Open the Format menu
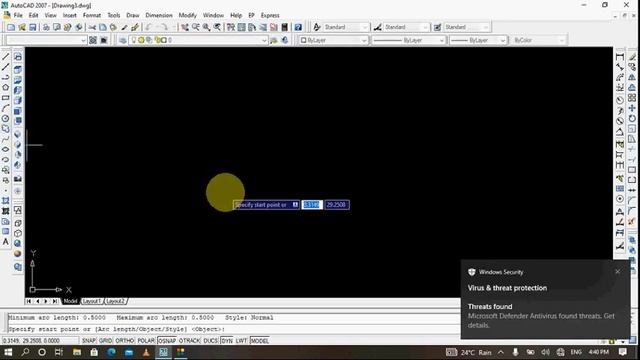This screenshot has width=640, height=360. click(x=92, y=15)
